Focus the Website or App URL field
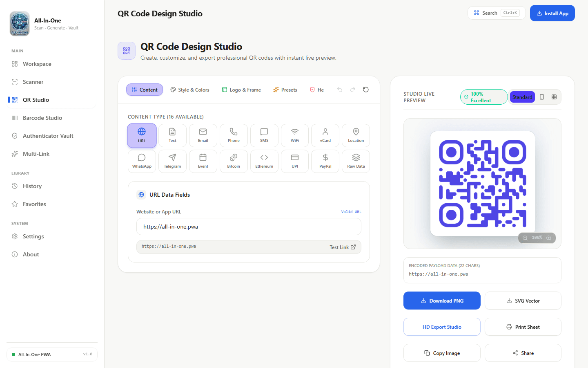Image resolution: width=588 pixels, height=368 pixels. pos(249,227)
